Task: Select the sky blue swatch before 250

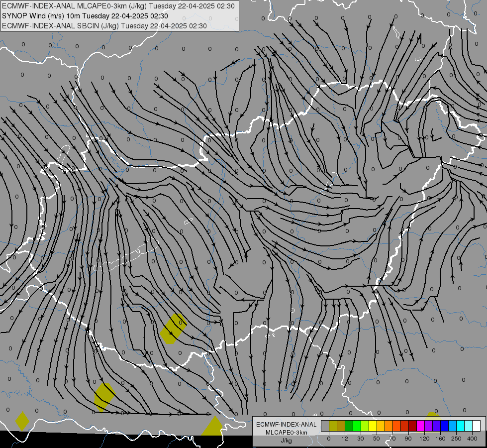Action: (453, 426)
